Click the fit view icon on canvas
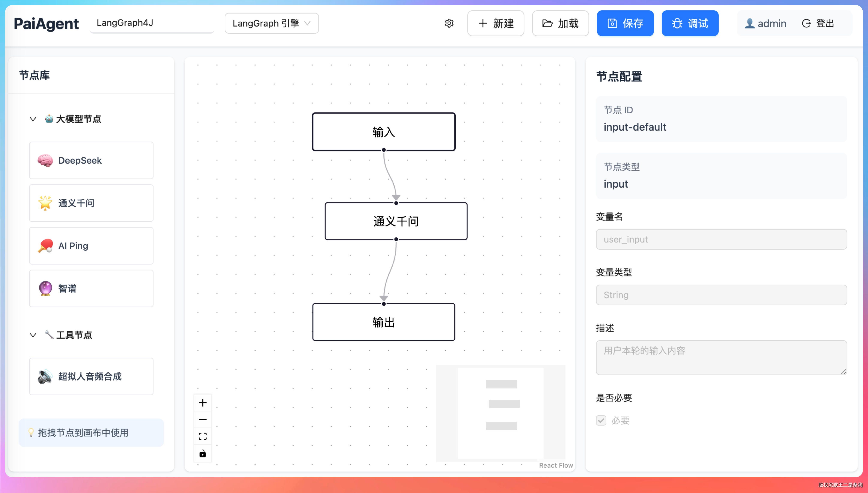 (202, 436)
